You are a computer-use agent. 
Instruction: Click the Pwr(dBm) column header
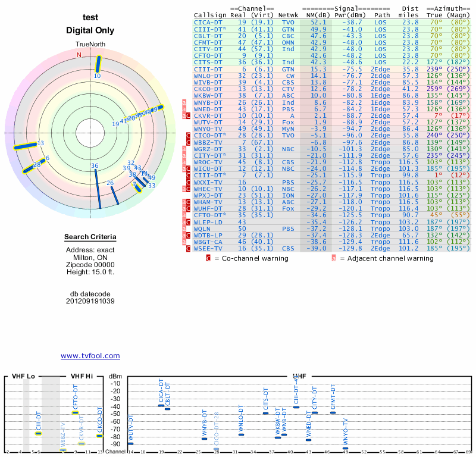pos(350,15)
